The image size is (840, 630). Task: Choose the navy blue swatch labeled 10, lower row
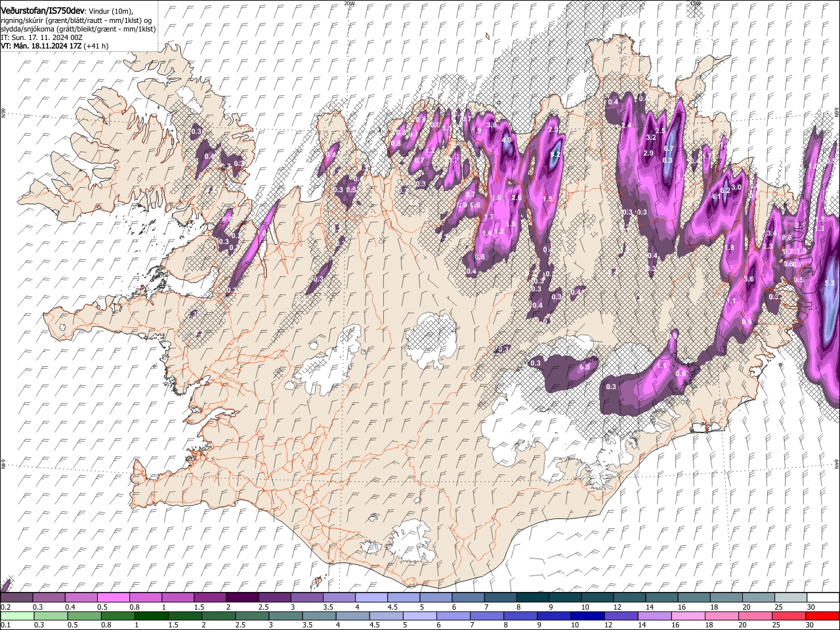(x=588, y=616)
